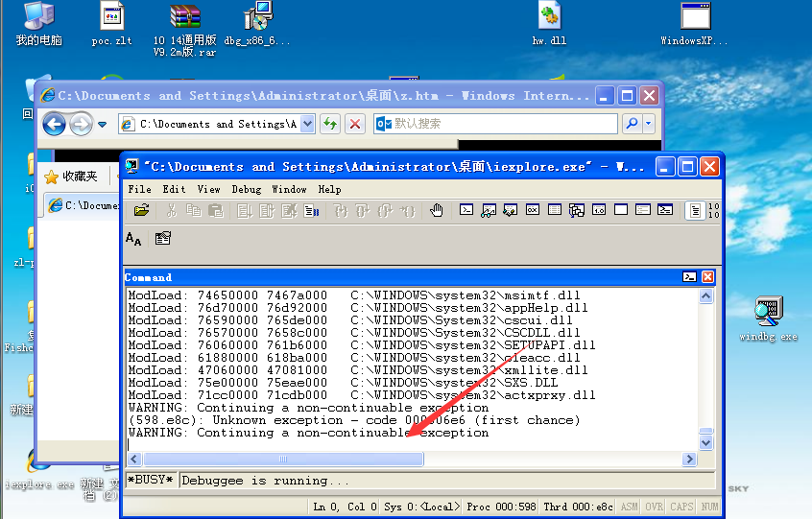812x519 pixels.
Task: Open the Watch window icon with glasses
Action: coord(489,210)
